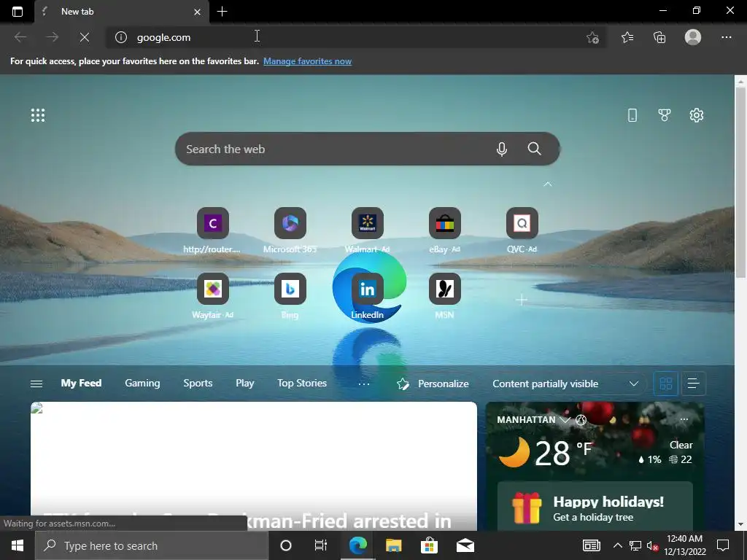The width and height of the screenshot is (747, 560).
Task: Click taskbar Type here to search
Action: coord(152,545)
